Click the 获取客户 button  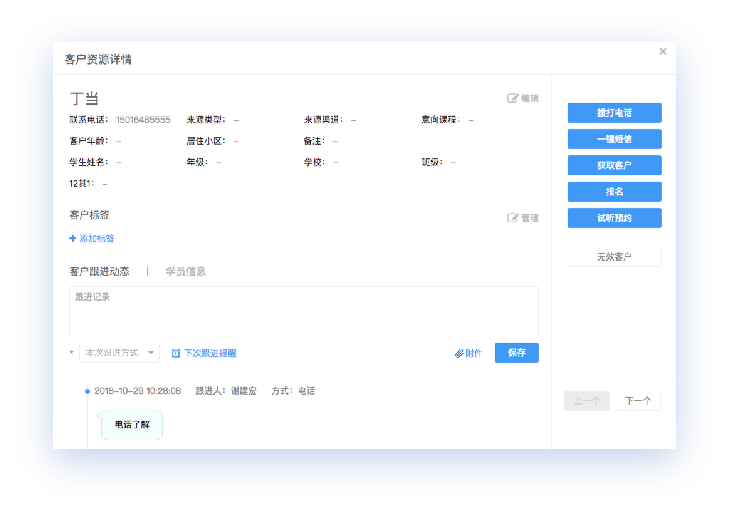pyautogui.click(x=614, y=165)
